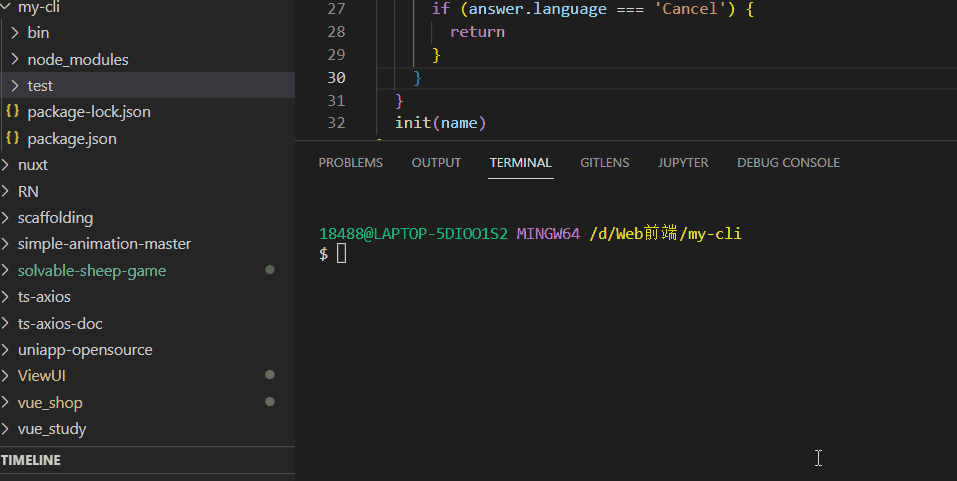Click the 'Cancel' string in the code
This screenshot has height=481, width=957.
click(x=690, y=9)
